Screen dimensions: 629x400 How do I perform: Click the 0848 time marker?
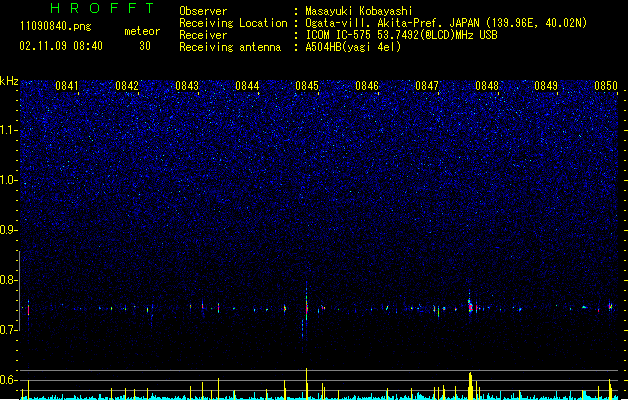(x=487, y=86)
